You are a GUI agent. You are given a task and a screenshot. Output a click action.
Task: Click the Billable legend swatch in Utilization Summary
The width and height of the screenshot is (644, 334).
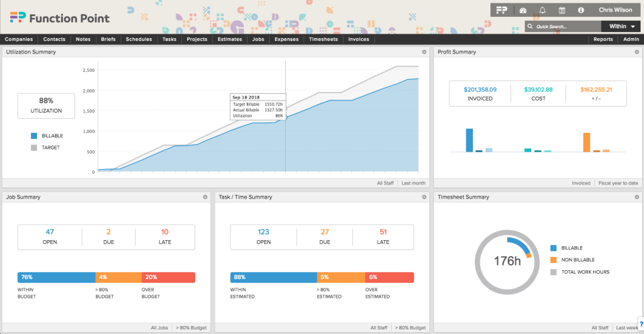[x=34, y=135]
